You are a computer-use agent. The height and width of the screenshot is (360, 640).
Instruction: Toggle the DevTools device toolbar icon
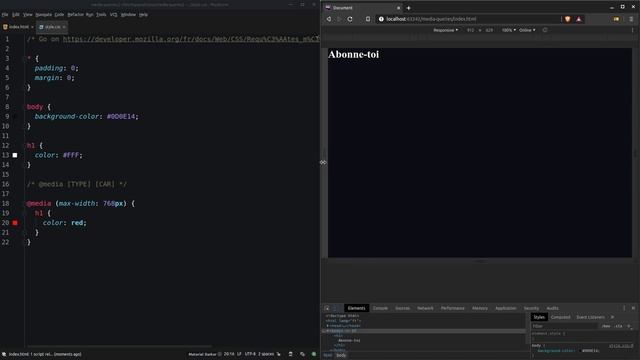[x=335, y=308]
